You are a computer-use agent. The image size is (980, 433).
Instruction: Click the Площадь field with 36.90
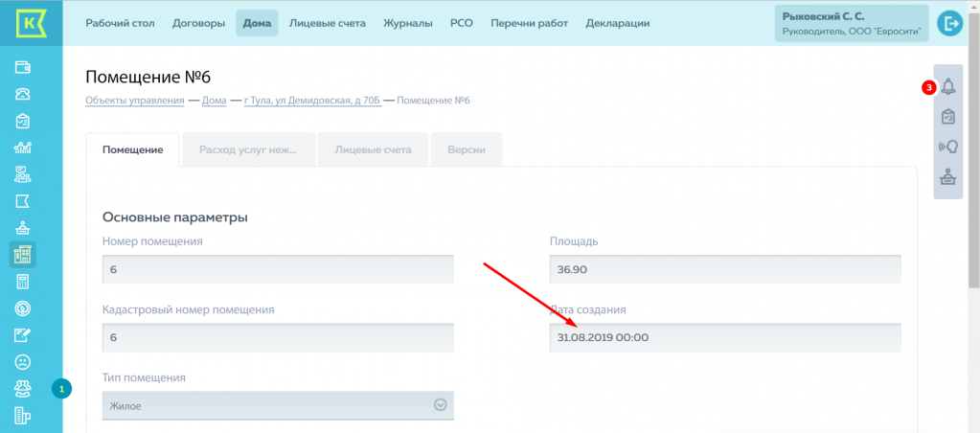pos(725,269)
